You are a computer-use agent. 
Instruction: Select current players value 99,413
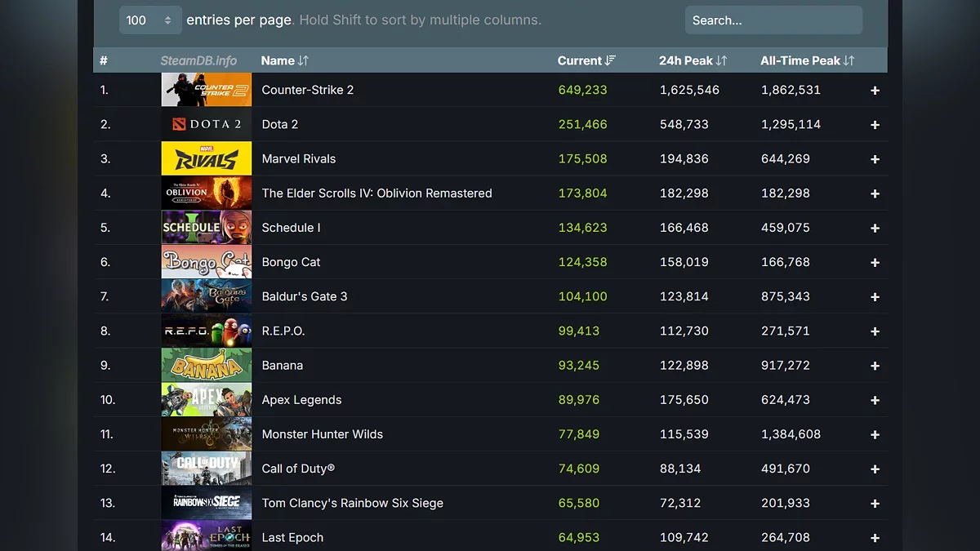[x=579, y=331]
